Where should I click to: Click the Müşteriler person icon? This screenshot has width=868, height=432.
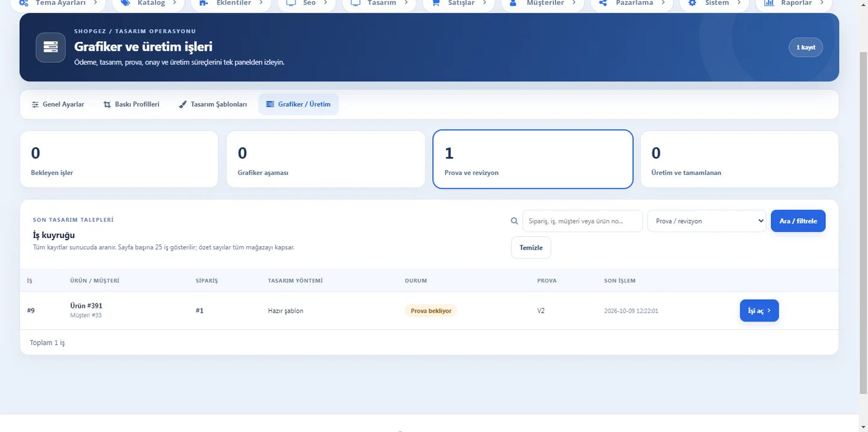pos(514,3)
